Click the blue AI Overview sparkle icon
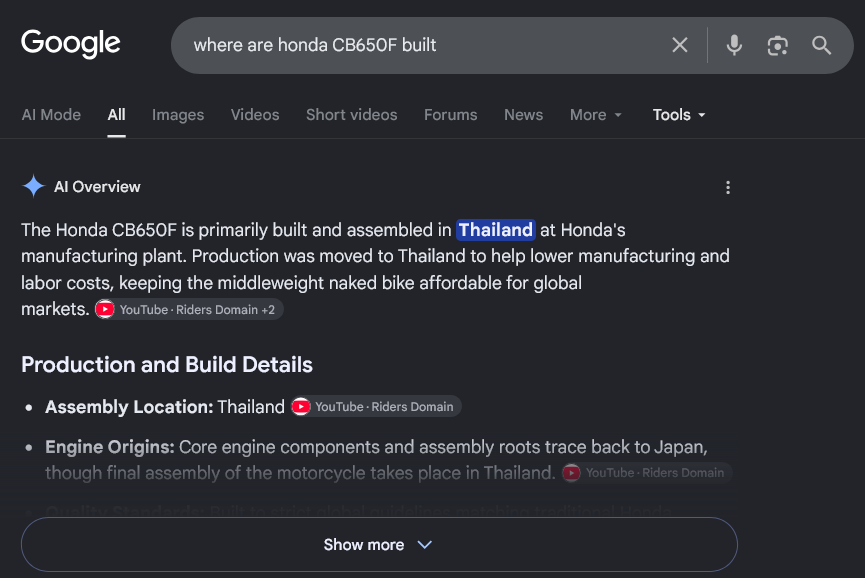Viewport: 865px width, 578px height. [34, 186]
